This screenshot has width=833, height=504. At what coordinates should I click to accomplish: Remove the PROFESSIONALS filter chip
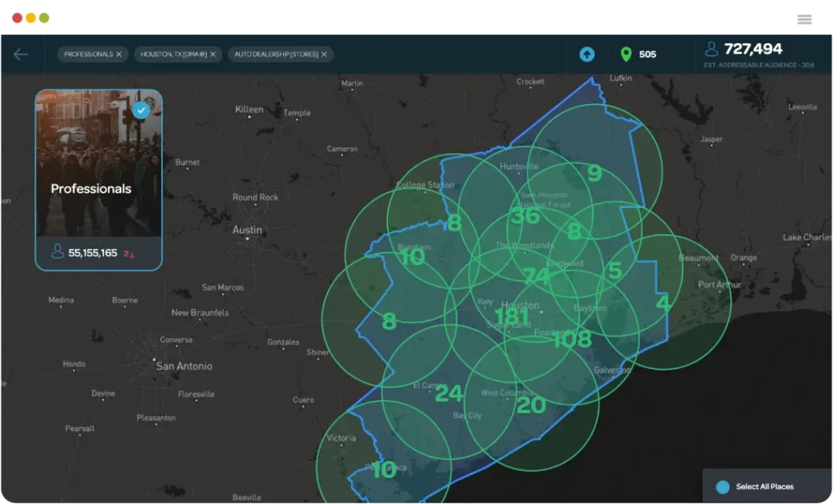[x=119, y=54]
